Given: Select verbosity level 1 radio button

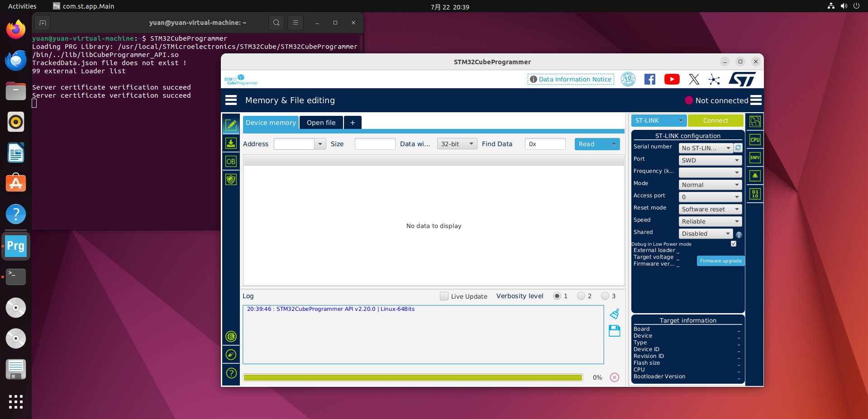Looking at the screenshot, I should tap(557, 296).
